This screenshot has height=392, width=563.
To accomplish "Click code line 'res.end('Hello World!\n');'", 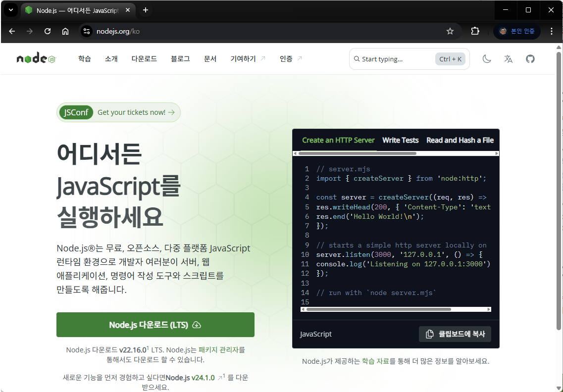I will coord(370,216).
